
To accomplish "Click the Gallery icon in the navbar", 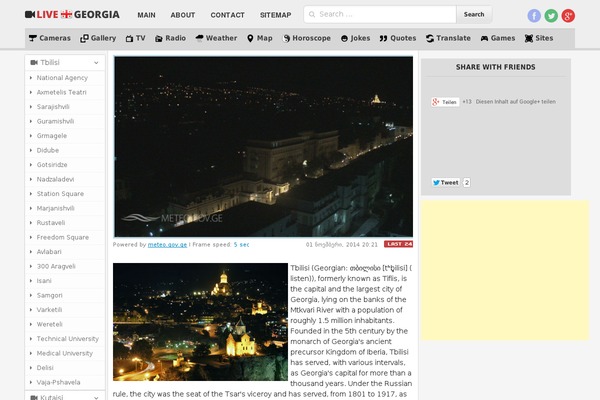I will [x=84, y=38].
